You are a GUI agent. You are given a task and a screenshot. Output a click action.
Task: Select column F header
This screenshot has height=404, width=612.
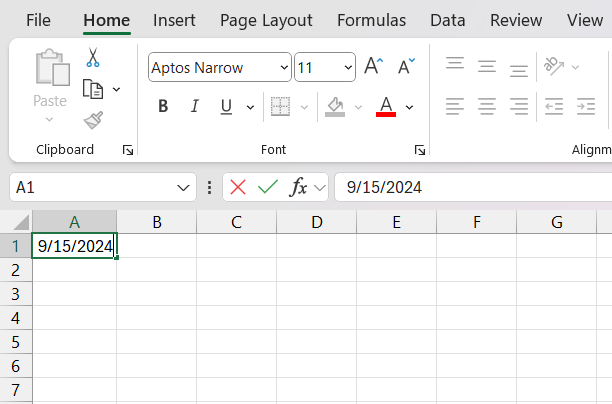pyautogui.click(x=477, y=222)
